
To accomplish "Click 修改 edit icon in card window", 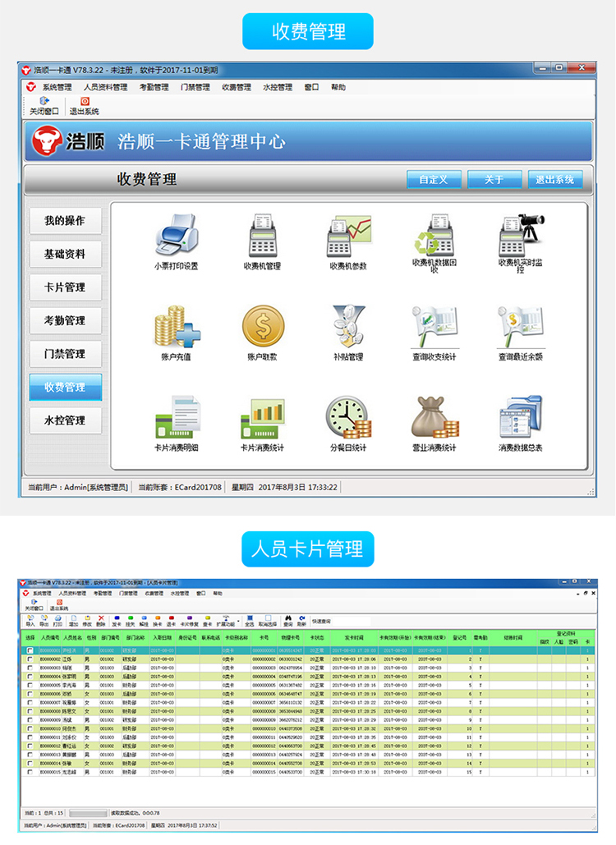I will tap(87, 621).
